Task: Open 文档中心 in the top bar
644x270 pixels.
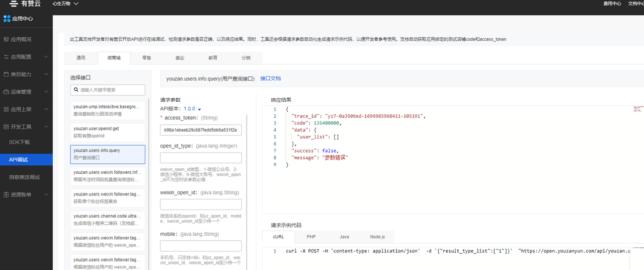Action: [636, 4]
